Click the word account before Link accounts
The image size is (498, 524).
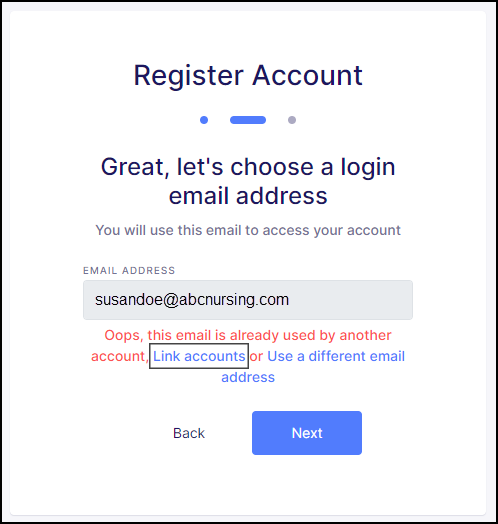tap(119, 357)
